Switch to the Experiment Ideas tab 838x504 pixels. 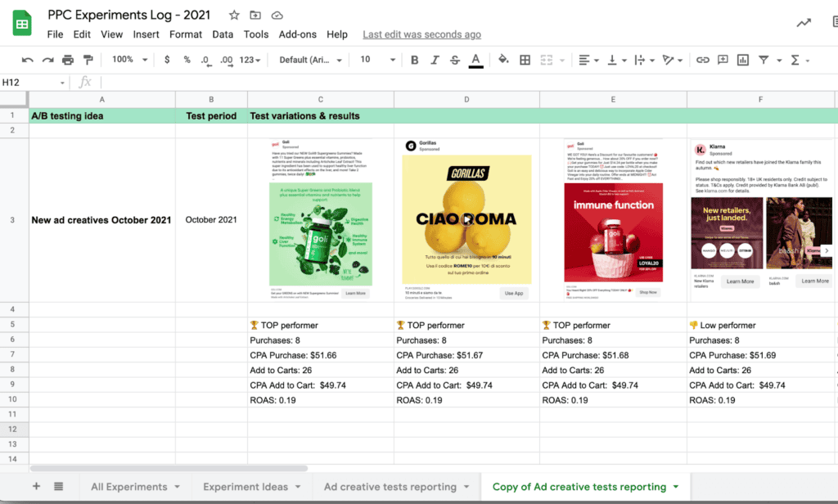(252, 487)
